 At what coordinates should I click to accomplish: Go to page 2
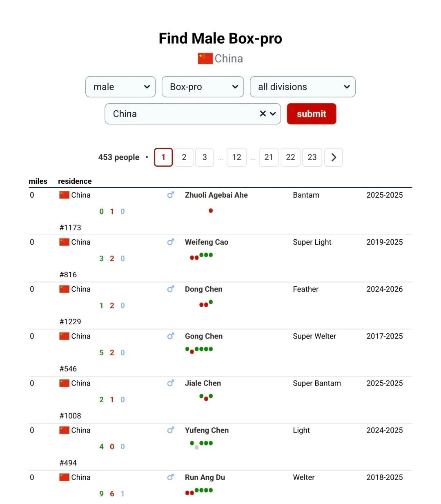184,157
